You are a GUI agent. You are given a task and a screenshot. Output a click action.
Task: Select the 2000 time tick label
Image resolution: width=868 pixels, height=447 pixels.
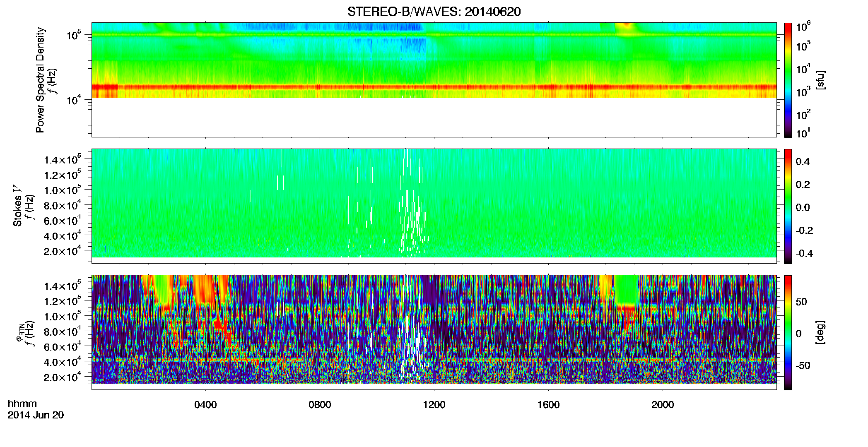tap(663, 405)
